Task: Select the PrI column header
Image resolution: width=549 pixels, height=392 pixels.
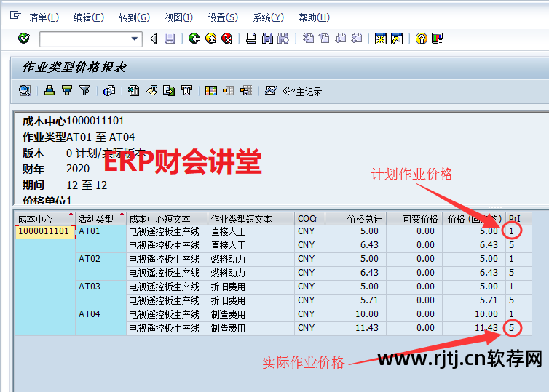Action: click(518, 219)
